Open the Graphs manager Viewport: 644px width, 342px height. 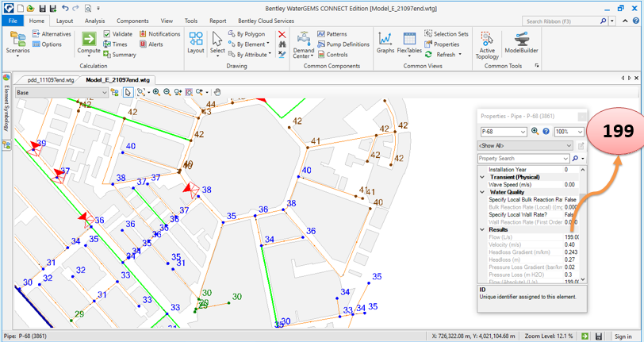385,43
